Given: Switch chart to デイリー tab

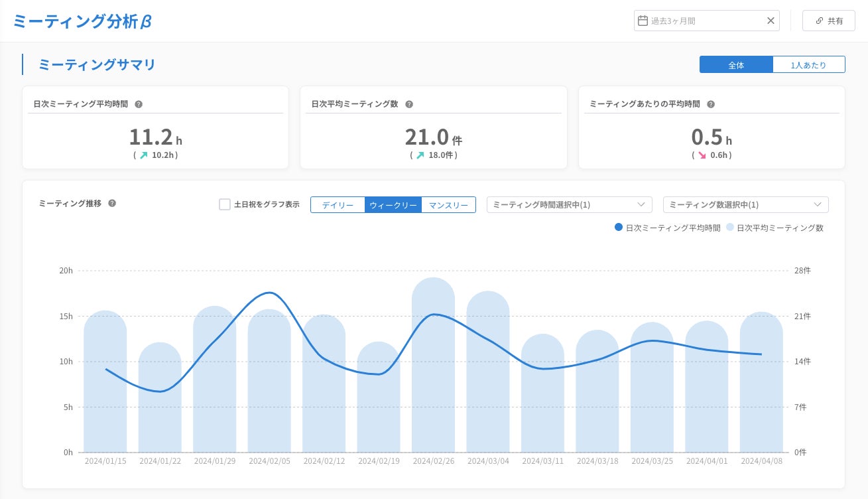Looking at the screenshot, I should [x=338, y=205].
